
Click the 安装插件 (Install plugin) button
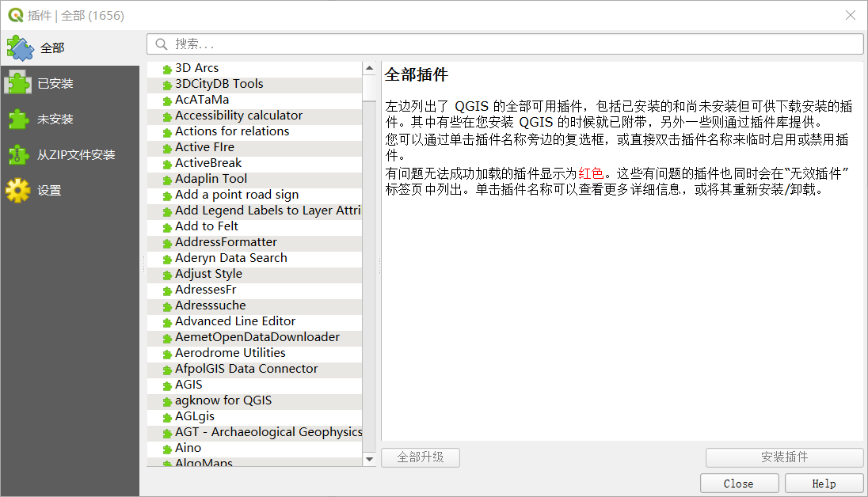(x=784, y=457)
